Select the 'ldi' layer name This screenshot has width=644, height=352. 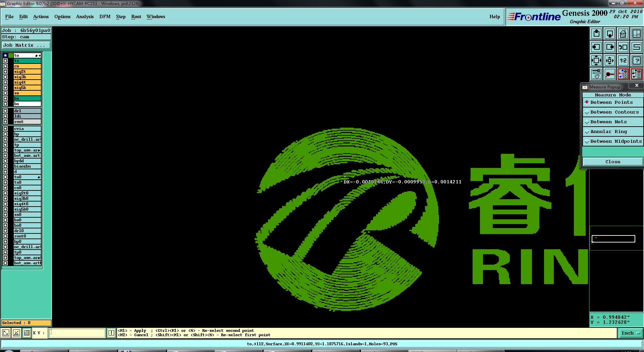(x=27, y=116)
